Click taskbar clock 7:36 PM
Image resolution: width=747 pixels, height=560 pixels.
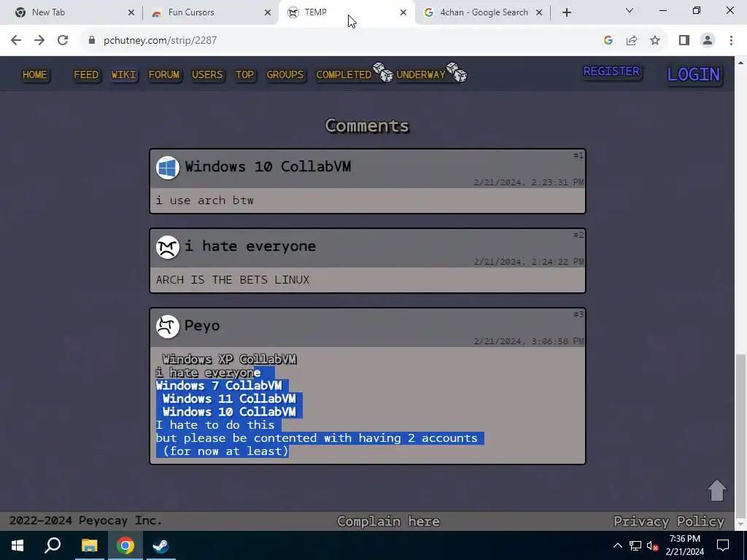pyautogui.click(x=684, y=539)
